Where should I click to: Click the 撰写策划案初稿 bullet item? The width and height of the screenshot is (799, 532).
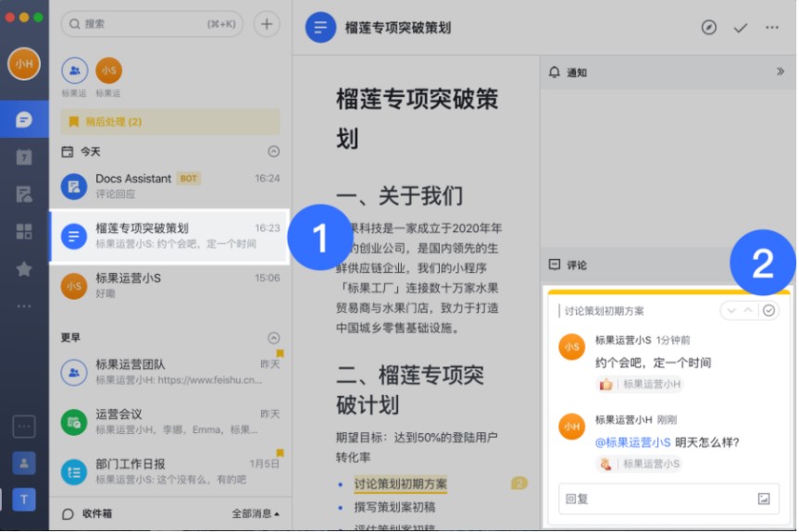(x=395, y=507)
